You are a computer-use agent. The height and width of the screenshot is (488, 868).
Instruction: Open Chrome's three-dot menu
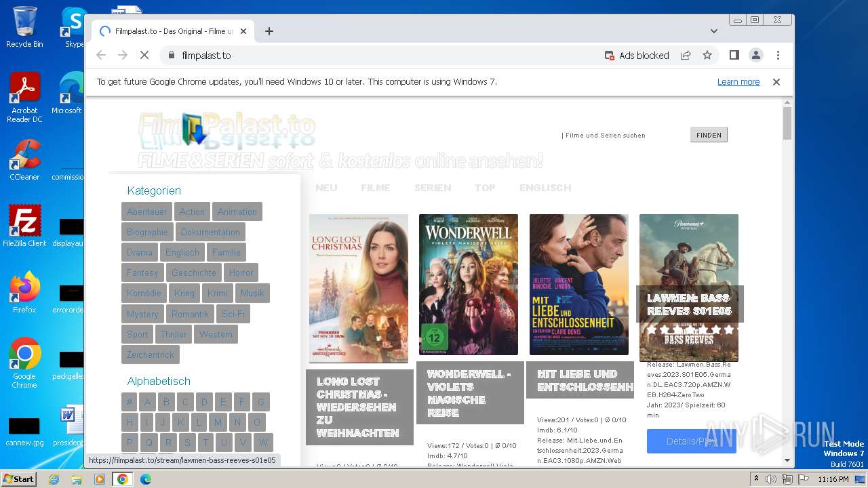click(x=778, y=55)
